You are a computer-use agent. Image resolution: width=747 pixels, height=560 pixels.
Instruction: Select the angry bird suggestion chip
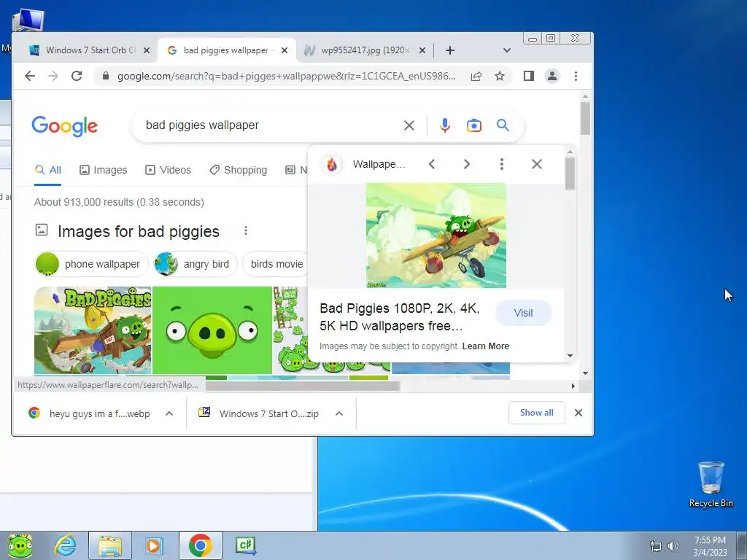(x=196, y=264)
